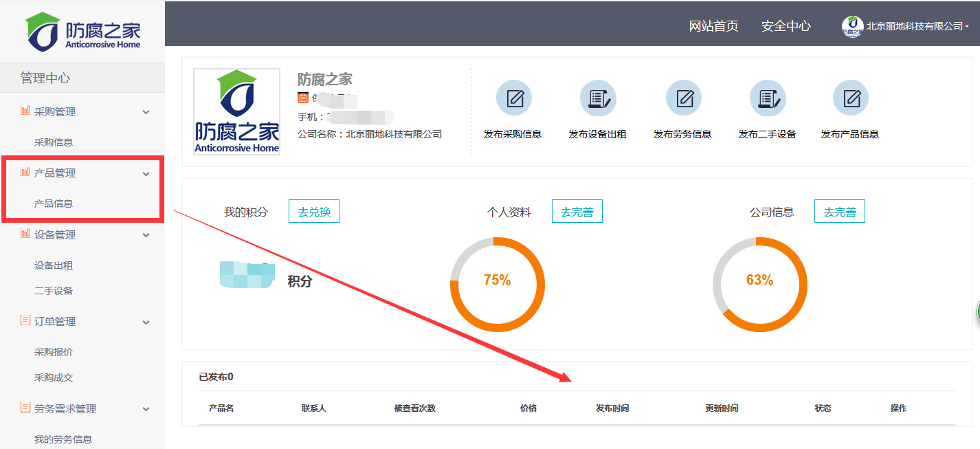Image resolution: width=980 pixels, height=449 pixels.
Task: Click 去完善 next to 公司信息
Action: click(839, 212)
